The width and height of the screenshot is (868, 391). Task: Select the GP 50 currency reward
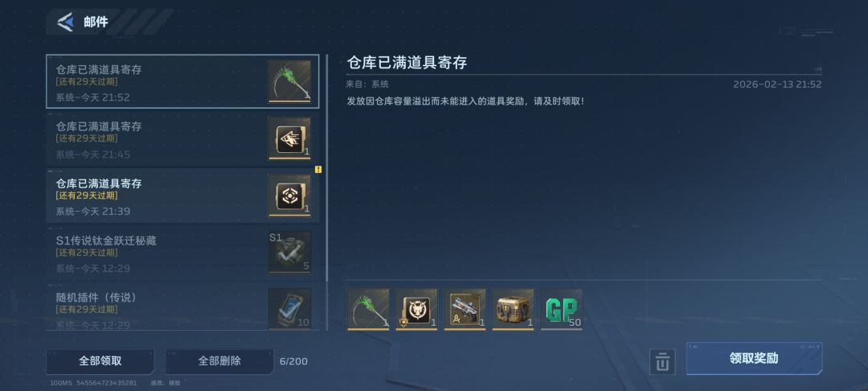tap(561, 309)
